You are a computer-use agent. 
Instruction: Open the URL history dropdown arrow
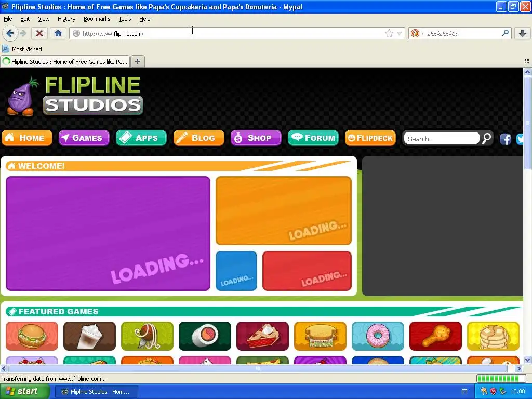point(400,33)
